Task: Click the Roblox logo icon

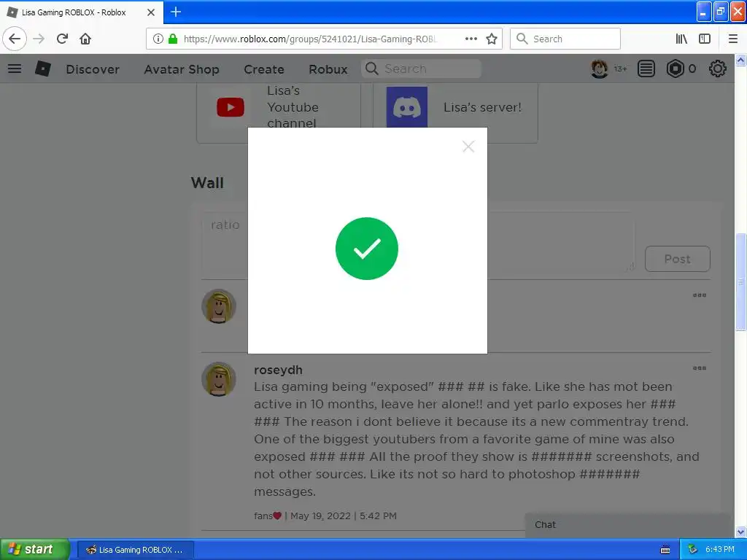Action: [43, 69]
